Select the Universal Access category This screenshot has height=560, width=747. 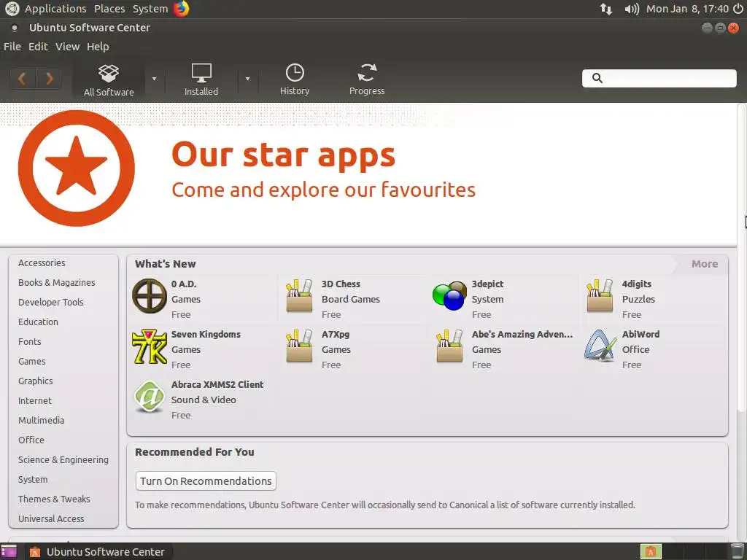pyautogui.click(x=51, y=518)
